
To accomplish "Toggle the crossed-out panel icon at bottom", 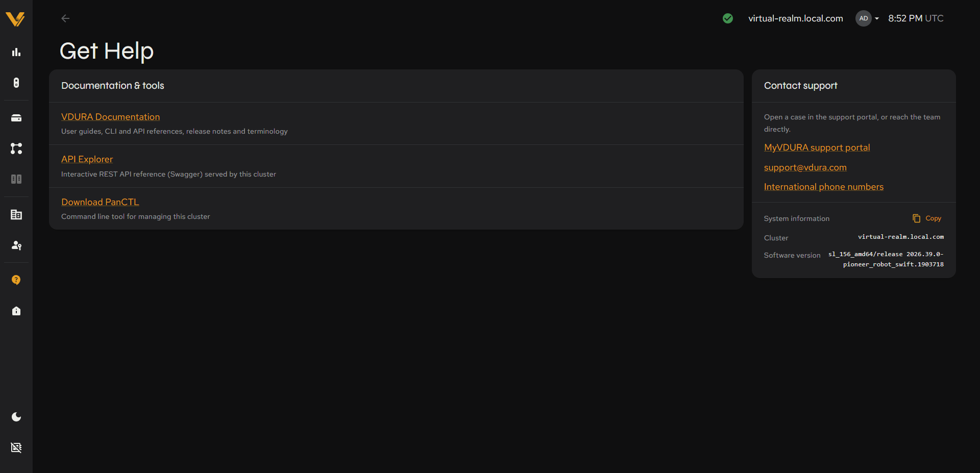I will (x=16, y=447).
